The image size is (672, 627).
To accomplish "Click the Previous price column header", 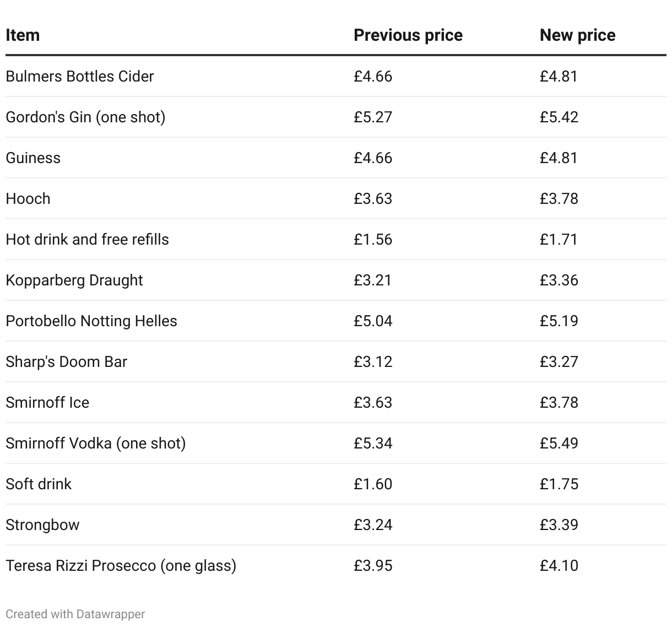I will (408, 35).
